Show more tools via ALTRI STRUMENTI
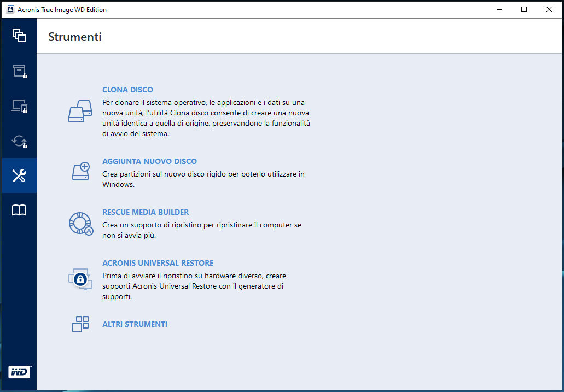 click(x=135, y=324)
